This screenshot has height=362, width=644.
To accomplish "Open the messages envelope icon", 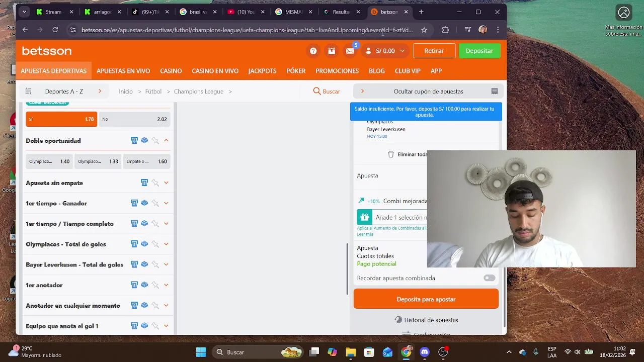I will tap(350, 51).
